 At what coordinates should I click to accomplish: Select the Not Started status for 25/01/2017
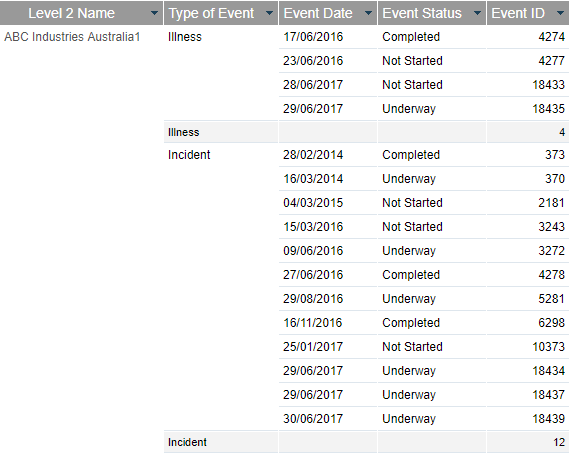click(x=413, y=347)
